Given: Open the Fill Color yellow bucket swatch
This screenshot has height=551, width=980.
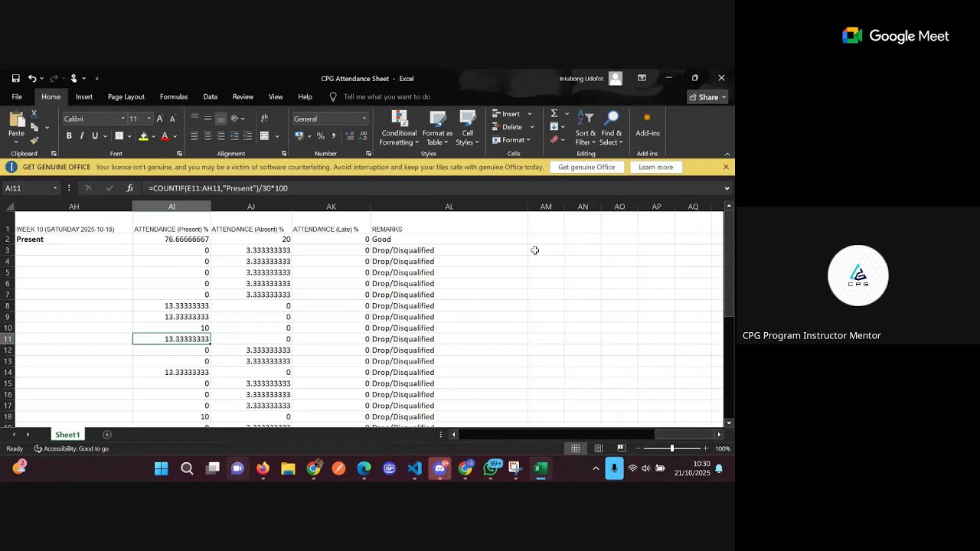Looking at the screenshot, I should [x=143, y=136].
